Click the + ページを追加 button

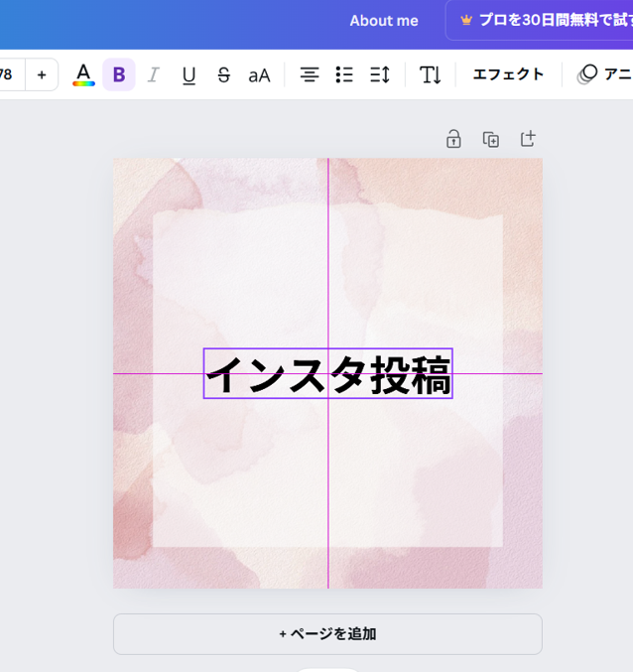tap(327, 634)
